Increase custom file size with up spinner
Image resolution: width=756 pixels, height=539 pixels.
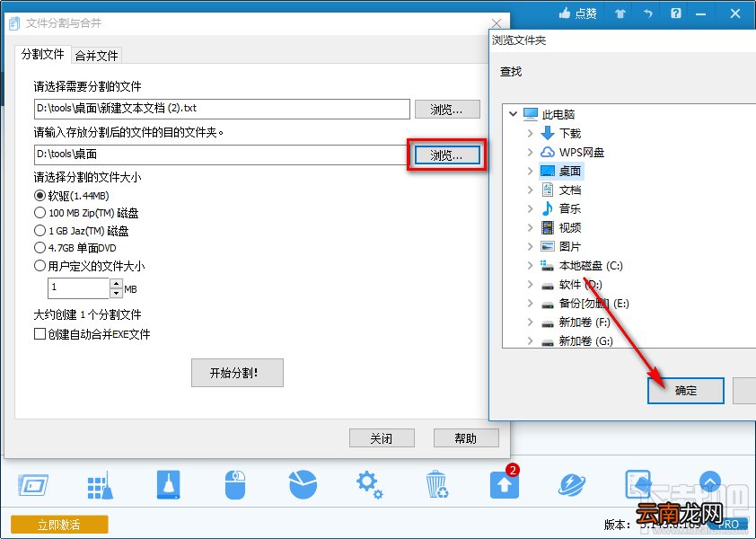(x=116, y=283)
